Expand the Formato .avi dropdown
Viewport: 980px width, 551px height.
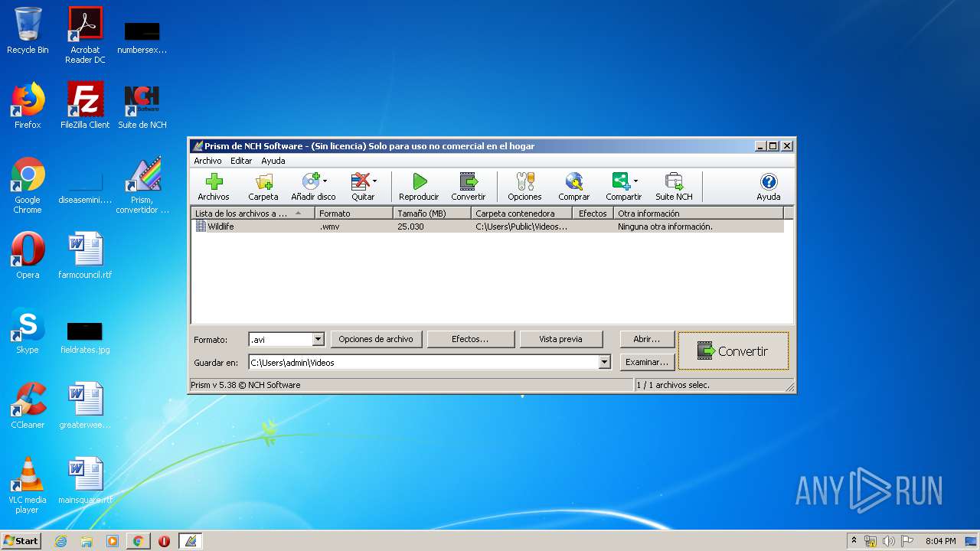tap(318, 339)
